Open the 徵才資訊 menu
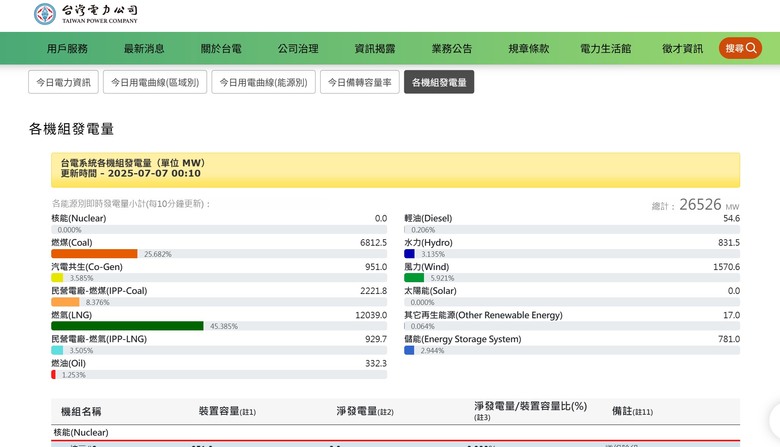 (682, 49)
